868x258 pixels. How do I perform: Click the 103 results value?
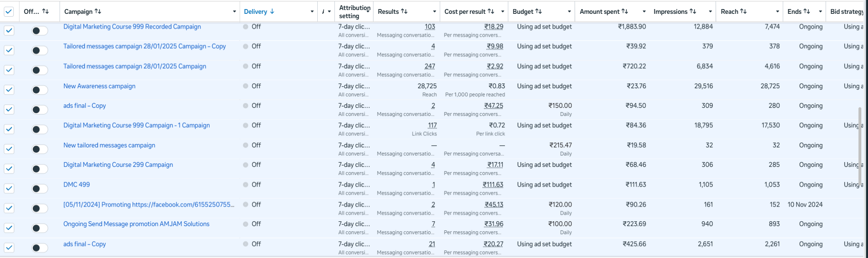pos(430,27)
